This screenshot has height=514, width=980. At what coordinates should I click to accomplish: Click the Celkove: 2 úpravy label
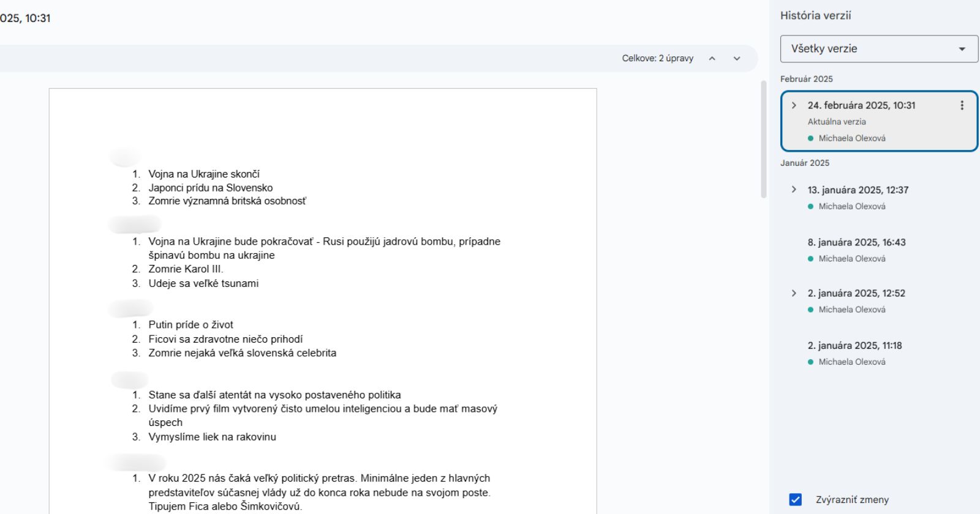click(x=657, y=59)
